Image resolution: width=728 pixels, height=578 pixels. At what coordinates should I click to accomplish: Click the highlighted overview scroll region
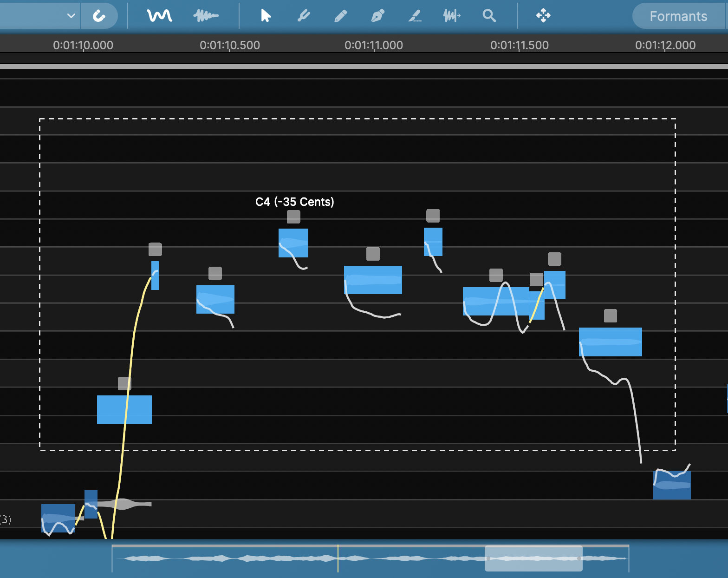pyautogui.click(x=533, y=558)
